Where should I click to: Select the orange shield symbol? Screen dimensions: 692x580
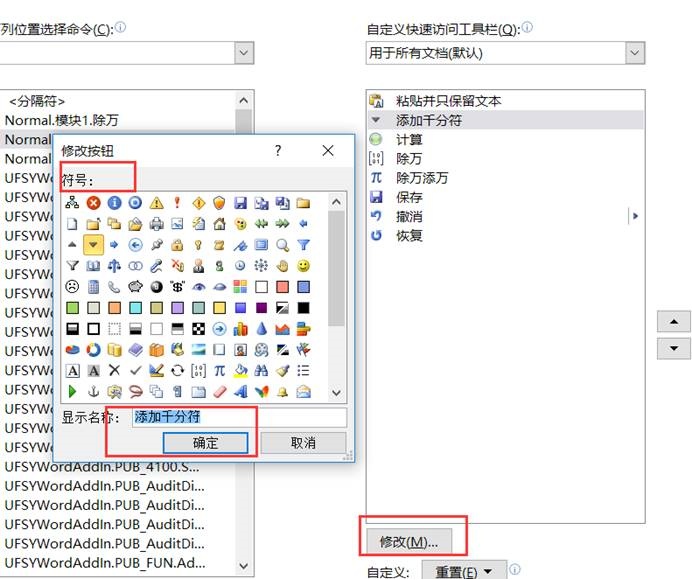tap(219, 203)
